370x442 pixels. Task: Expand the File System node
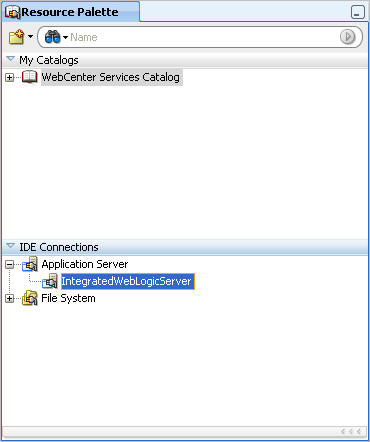pyautogui.click(x=10, y=298)
